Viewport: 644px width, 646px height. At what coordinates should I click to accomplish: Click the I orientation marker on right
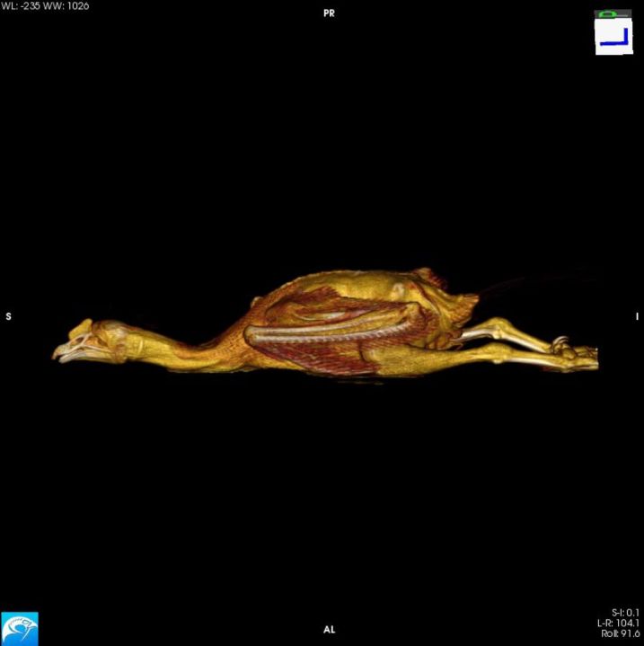coord(635,316)
